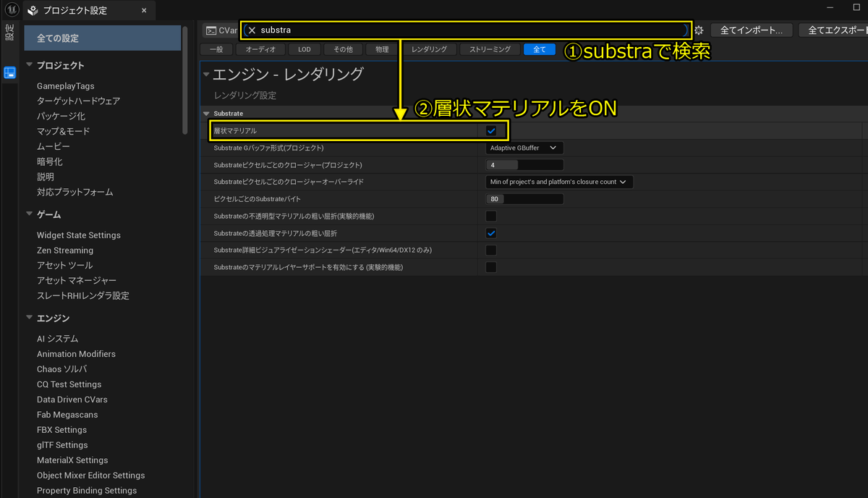Open Chaos ソルバ settings
Screen dimensions: 868x498
[62, 369]
